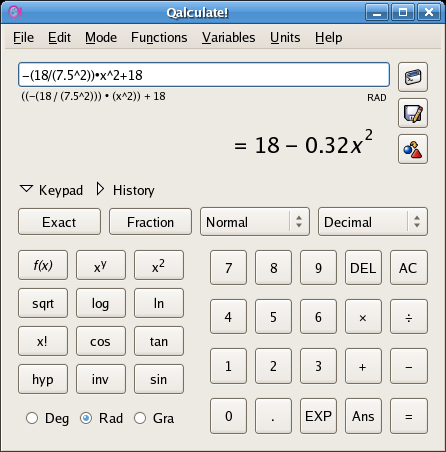Click the multiplication × key
Screen dimensions: 446x452
363,317
